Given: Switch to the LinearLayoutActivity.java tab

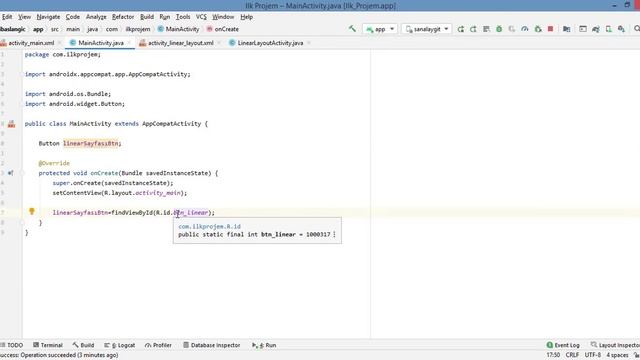Looking at the screenshot, I should [x=270, y=43].
